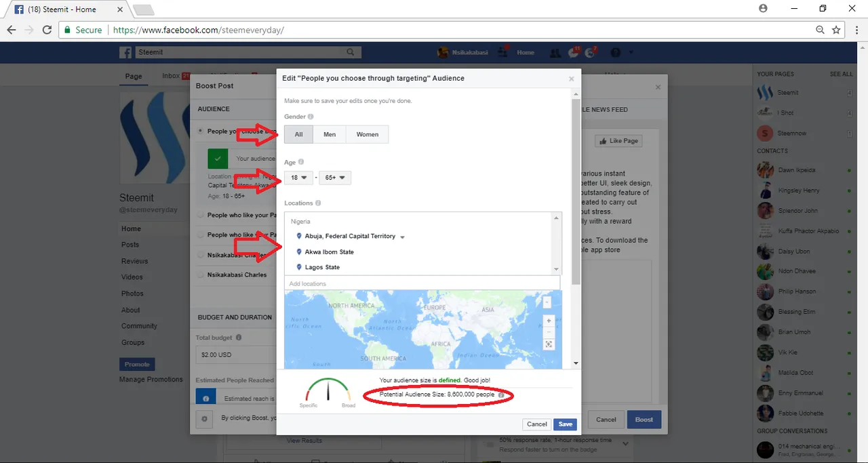Image resolution: width=868 pixels, height=463 pixels.
Task: Click Total budget $2.00 USD field
Action: pos(235,355)
